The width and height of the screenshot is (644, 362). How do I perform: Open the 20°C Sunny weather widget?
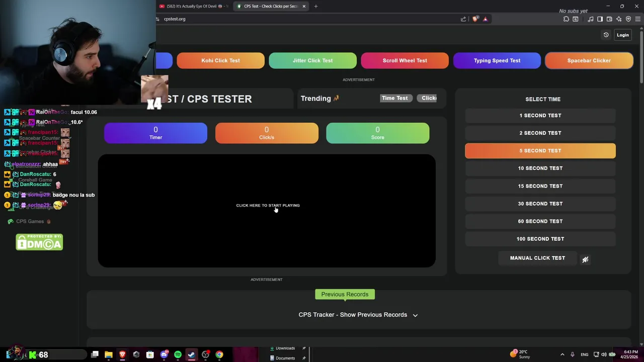coord(520,354)
